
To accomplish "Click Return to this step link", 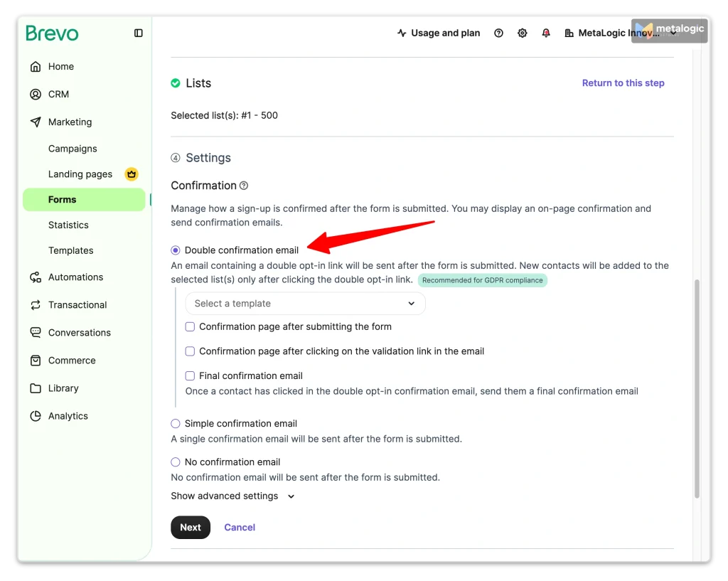I will coord(623,83).
